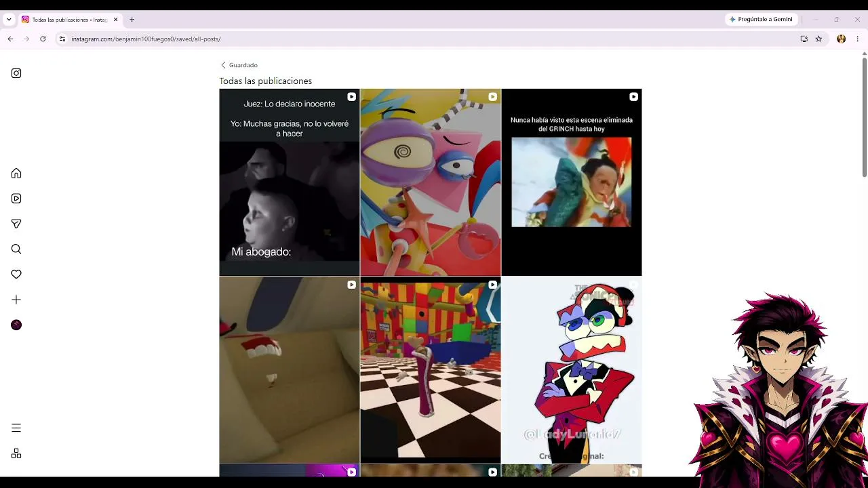Screen dimensions: 868x488
Task: Bookmark this page with the star icon
Action: coord(818,39)
